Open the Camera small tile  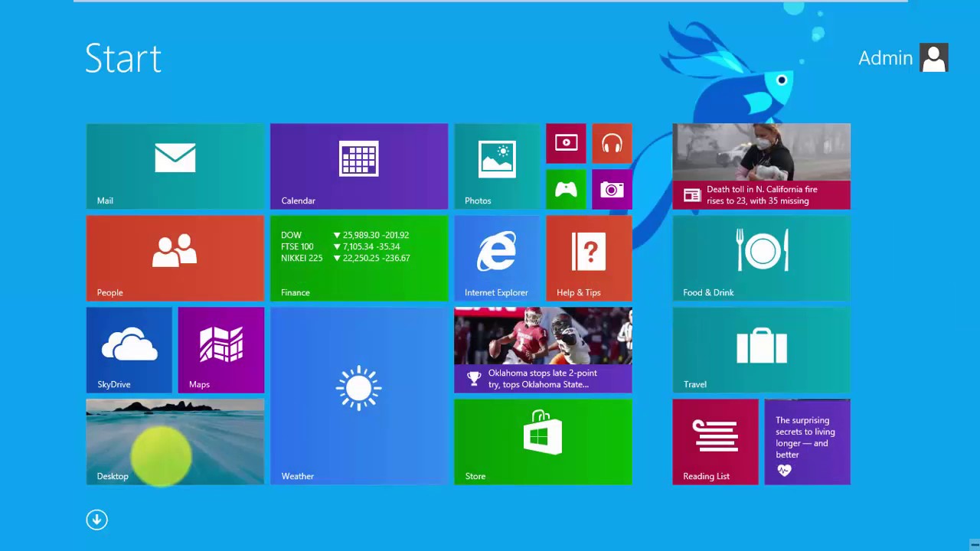[612, 189]
